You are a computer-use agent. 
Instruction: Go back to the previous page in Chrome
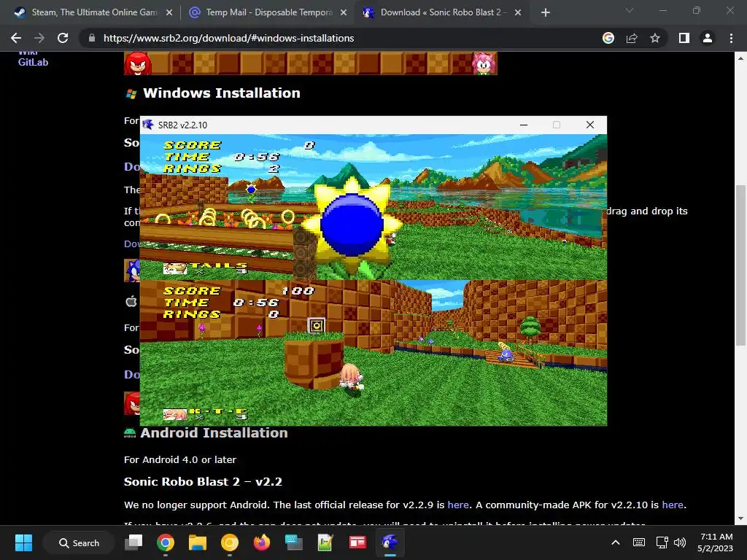[16, 38]
